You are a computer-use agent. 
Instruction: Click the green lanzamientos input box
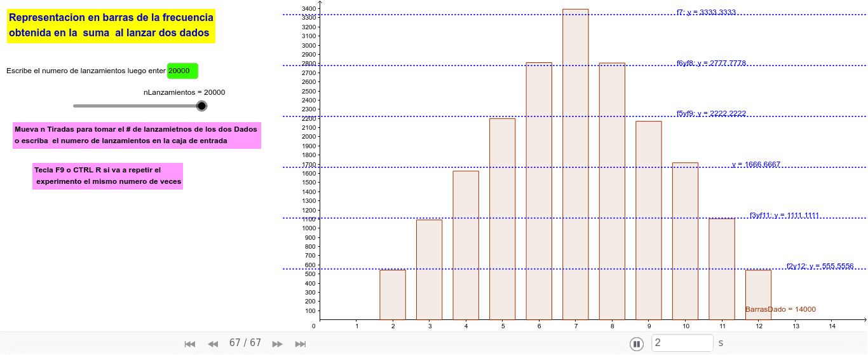pos(183,71)
